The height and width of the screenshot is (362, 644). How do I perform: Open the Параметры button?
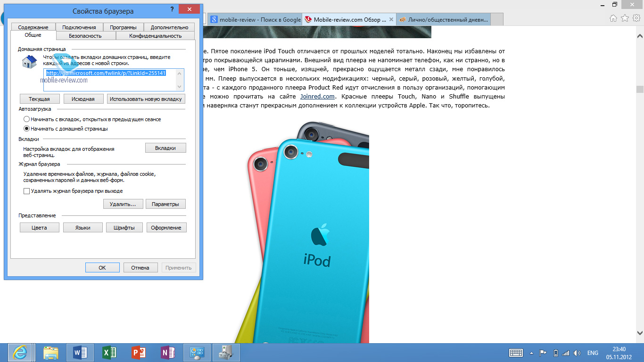tap(165, 204)
